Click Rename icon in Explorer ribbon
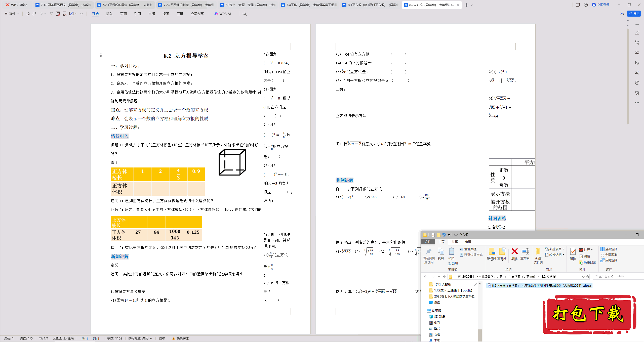 525,254
